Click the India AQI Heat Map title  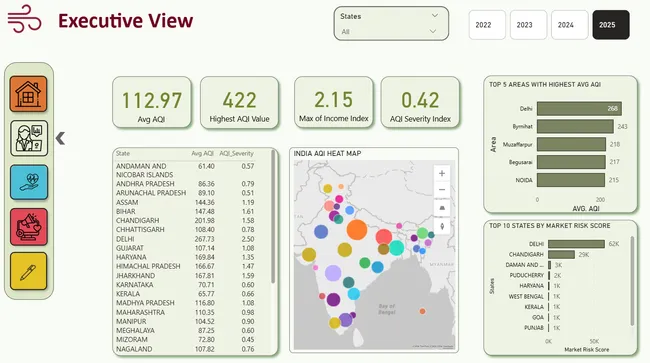click(327, 153)
